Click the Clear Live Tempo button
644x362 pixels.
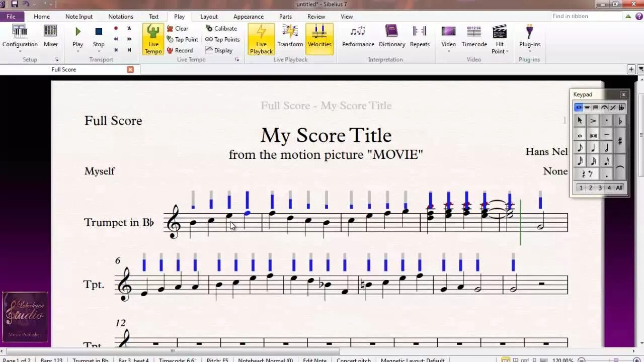(178, 29)
